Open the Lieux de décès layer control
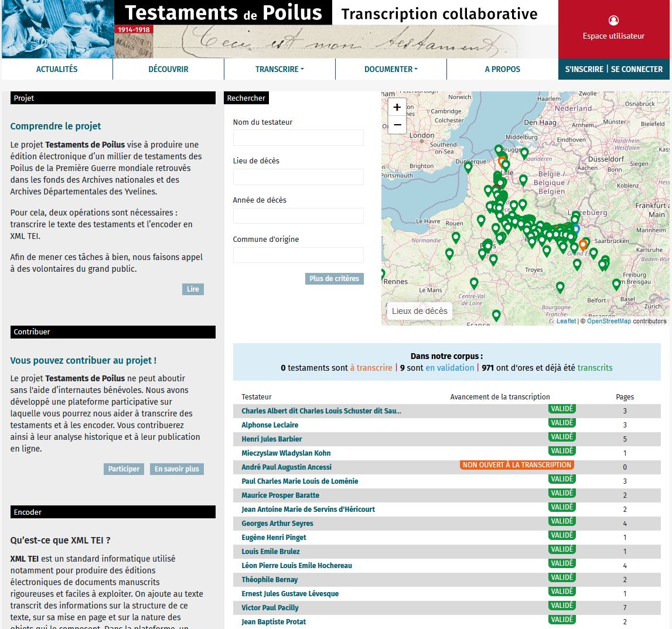Viewport: 672px width, 629px height. (x=419, y=311)
